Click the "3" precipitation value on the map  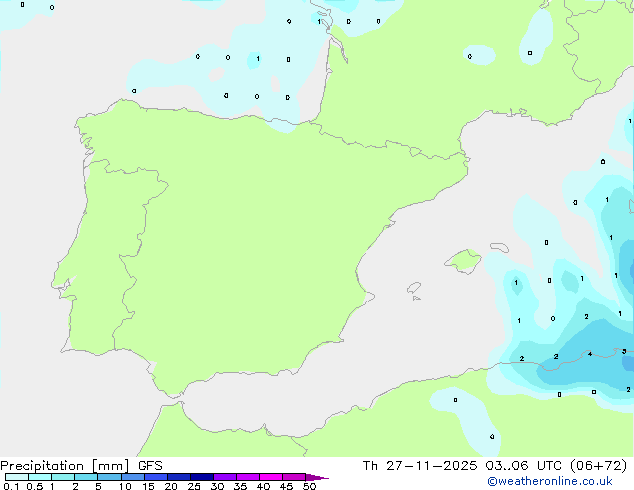(624, 351)
